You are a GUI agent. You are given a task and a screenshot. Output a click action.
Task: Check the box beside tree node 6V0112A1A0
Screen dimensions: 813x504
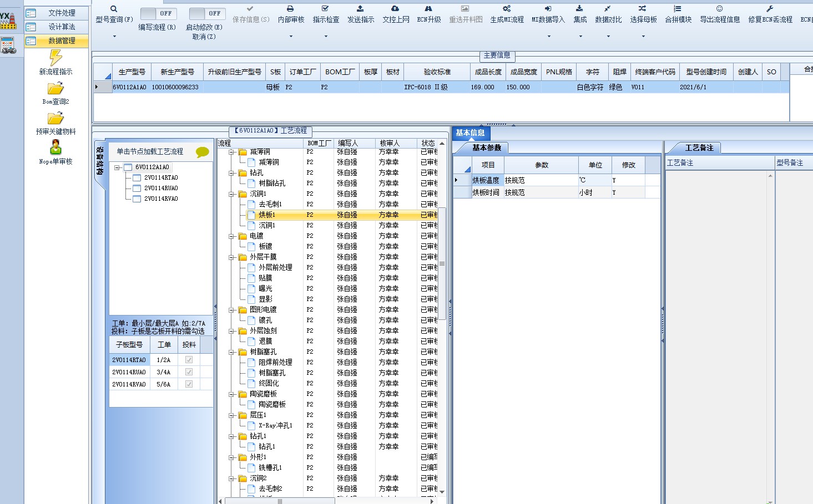[128, 167]
